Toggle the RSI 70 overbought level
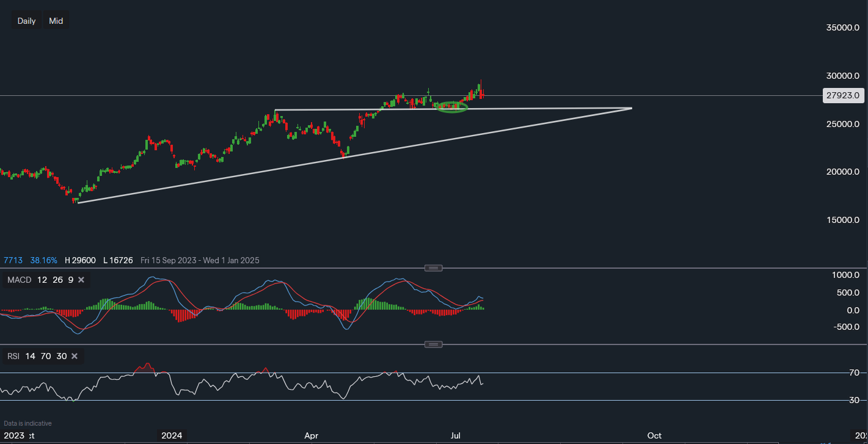868x444 pixels. point(46,356)
